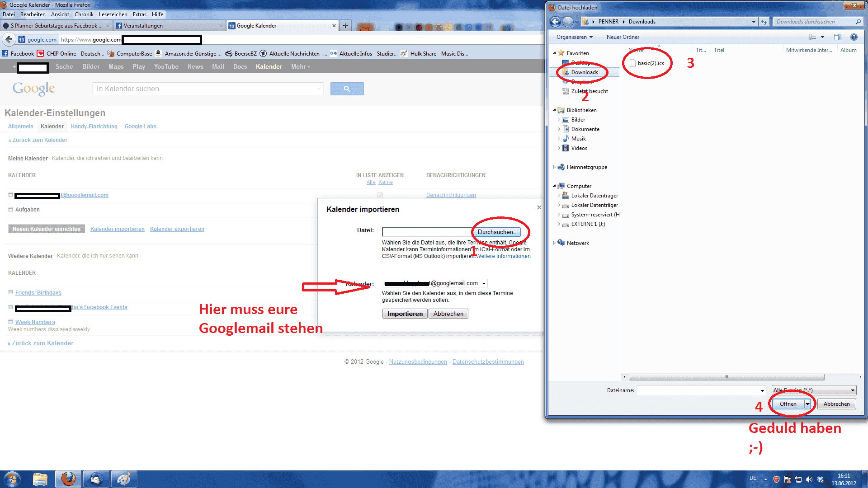Open the file type filter dropdown
Image resolution: width=868 pixels, height=488 pixels.
tap(814, 390)
